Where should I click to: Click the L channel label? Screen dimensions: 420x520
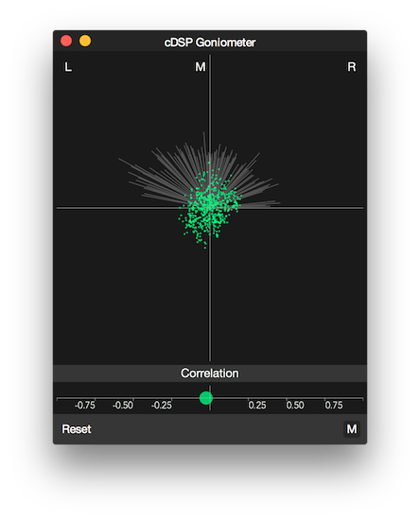pos(68,67)
